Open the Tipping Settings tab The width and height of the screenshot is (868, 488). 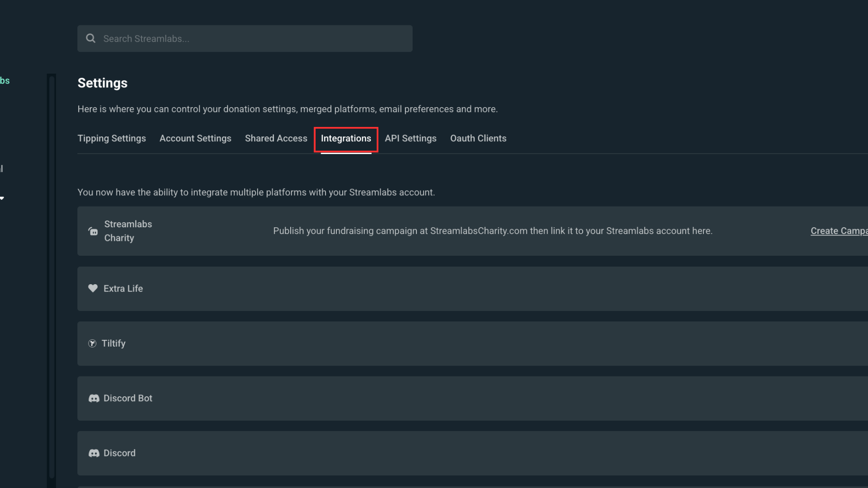[x=112, y=138]
